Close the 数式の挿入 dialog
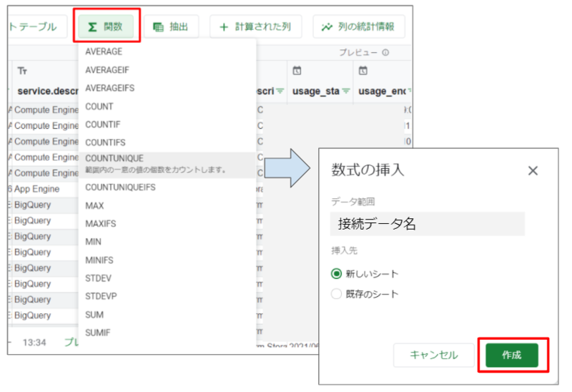 533,170
